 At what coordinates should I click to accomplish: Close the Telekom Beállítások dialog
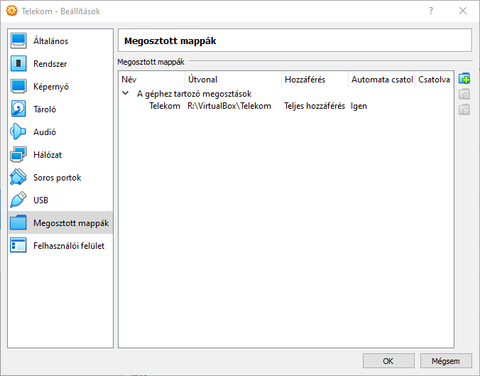pos(463,11)
